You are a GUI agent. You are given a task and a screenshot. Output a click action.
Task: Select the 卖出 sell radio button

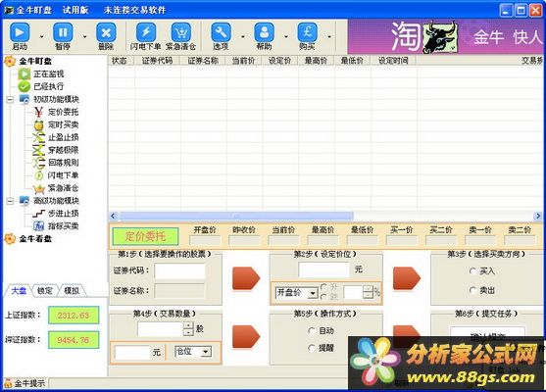[472, 290]
